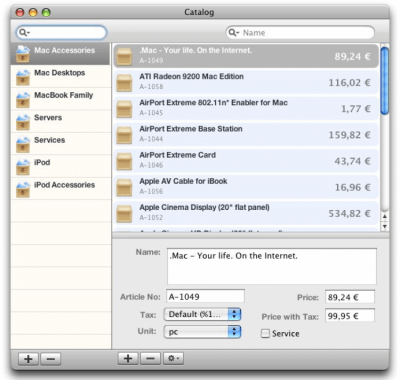
Task: Click package icon of AirPort Extreme Card
Action: point(124,161)
